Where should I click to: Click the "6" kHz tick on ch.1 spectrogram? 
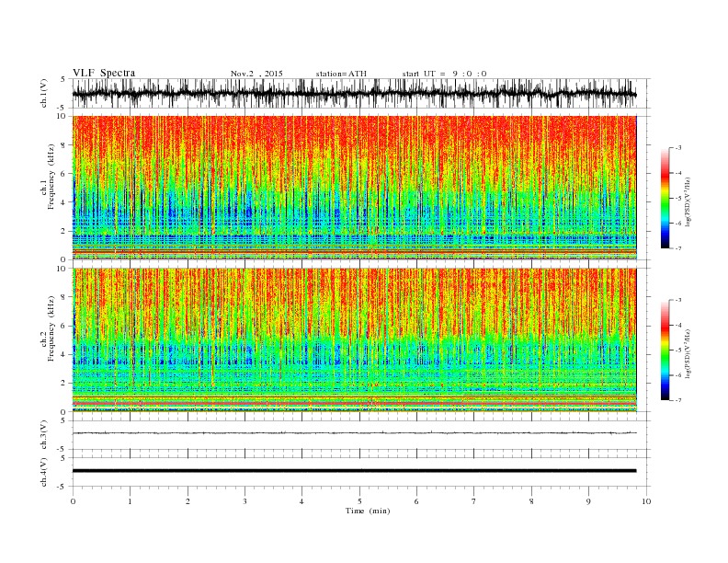tap(64, 174)
